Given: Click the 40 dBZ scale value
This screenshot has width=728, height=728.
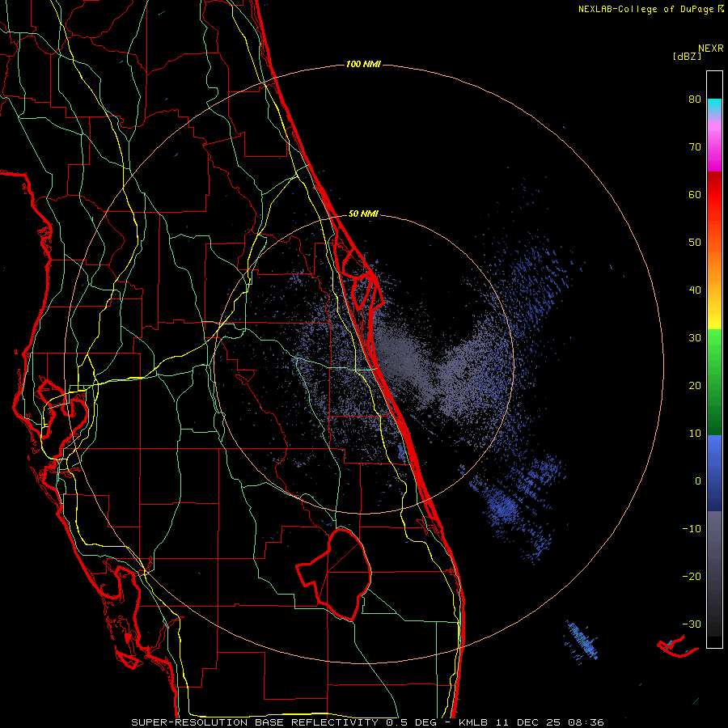Looking at the screenshot, I should click(x=695, y=290).
